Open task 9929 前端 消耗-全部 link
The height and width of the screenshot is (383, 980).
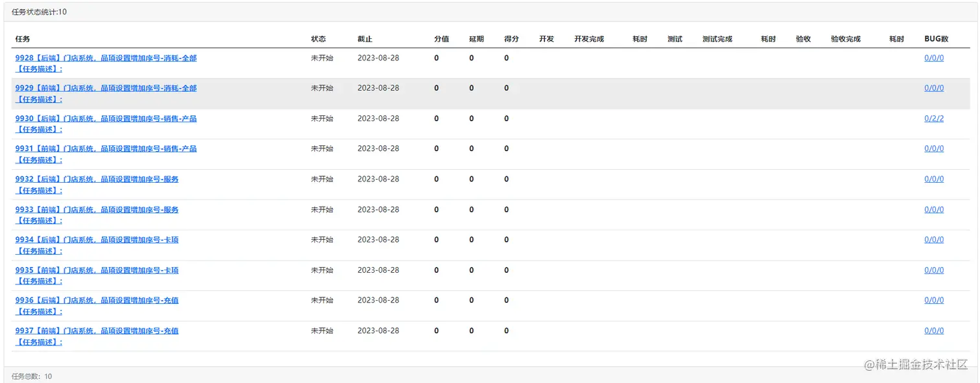coord(106,88)
